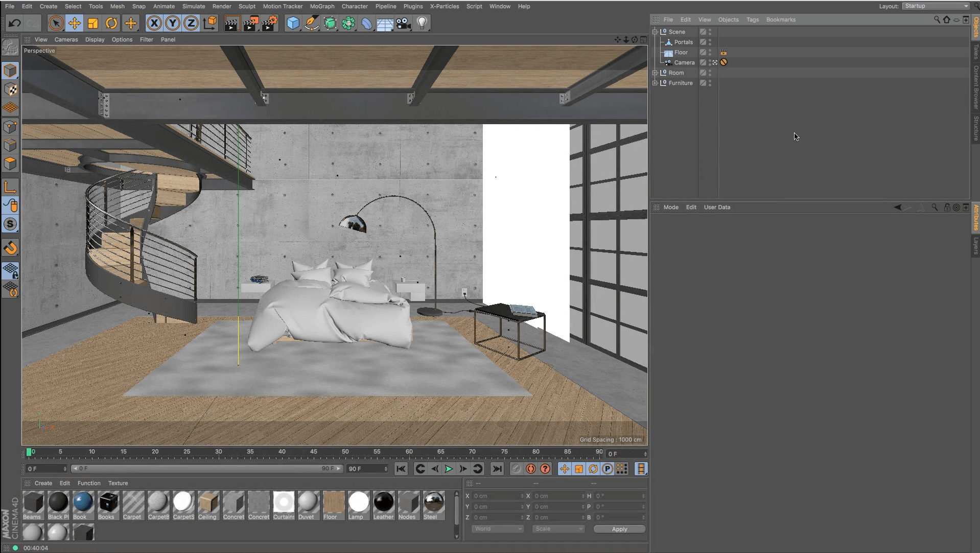Screen dimensions: 980x553
Task: Select the Rotate tool
Action: [111, 24]
